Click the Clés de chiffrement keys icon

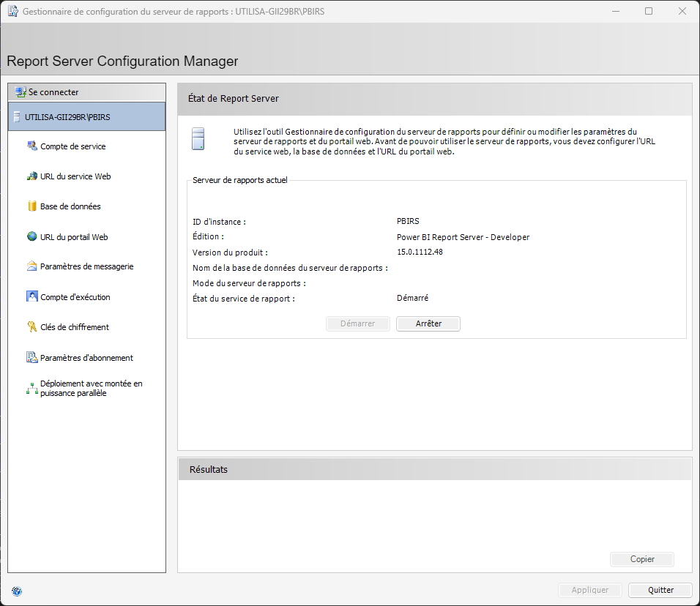32,327
